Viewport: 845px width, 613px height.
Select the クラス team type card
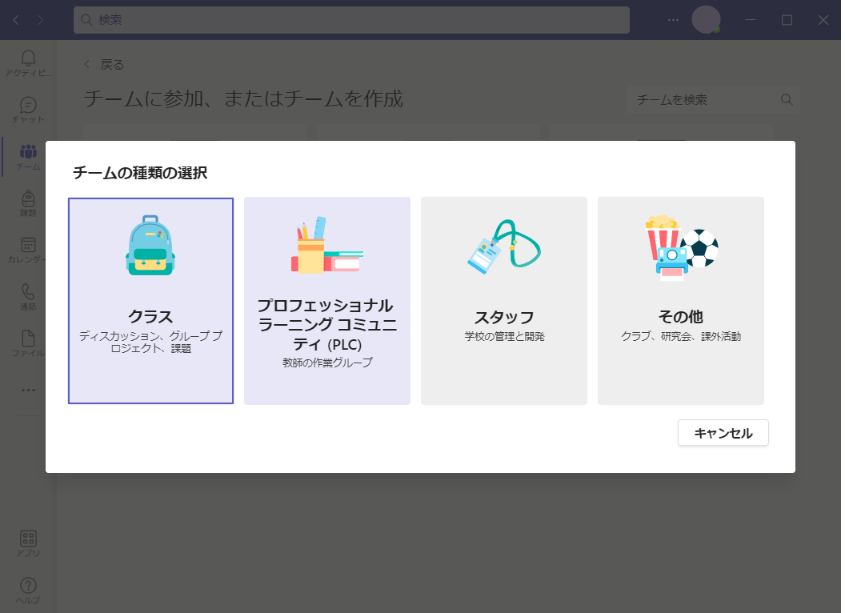point(151,300)
